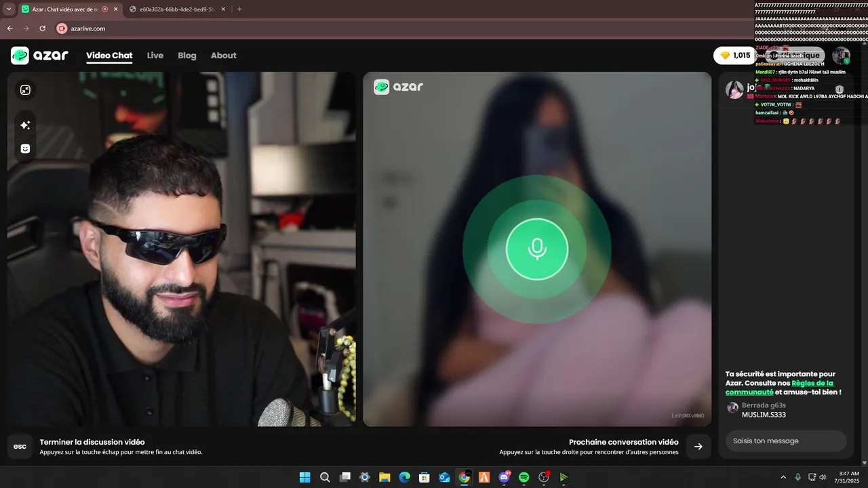Open Règles de la communauté link
This screenshot has height=488, width=868.
coord(780,387)
